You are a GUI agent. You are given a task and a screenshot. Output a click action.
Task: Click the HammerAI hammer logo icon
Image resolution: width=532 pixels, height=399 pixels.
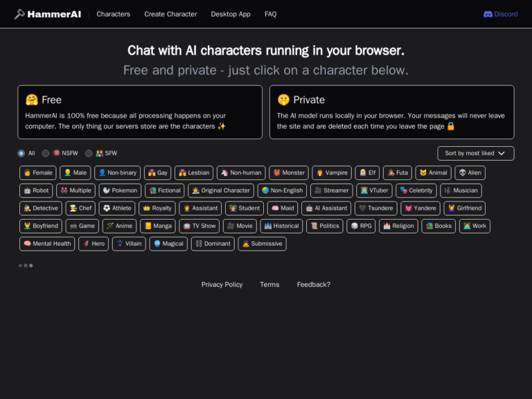(x=19, y=14)
